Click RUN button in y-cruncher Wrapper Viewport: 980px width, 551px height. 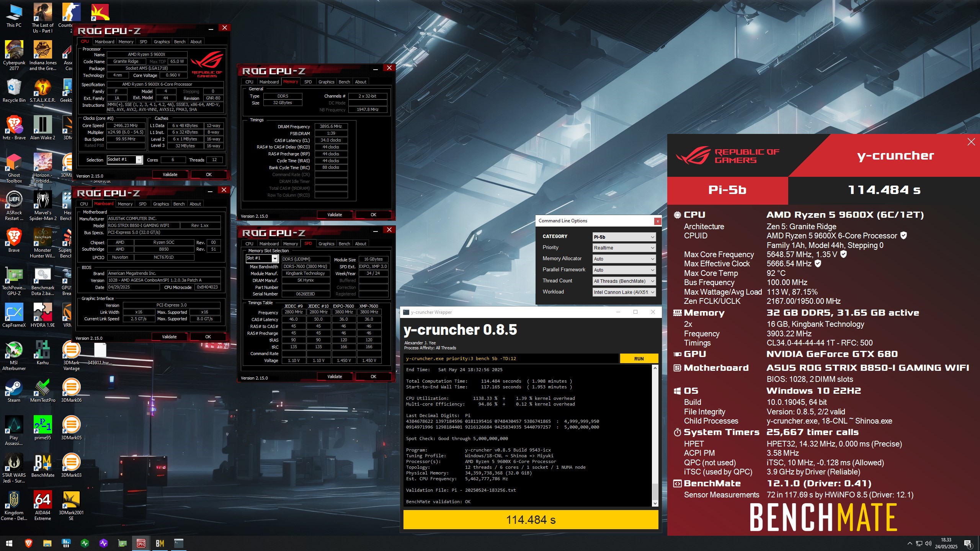click(x=639, y=359)
